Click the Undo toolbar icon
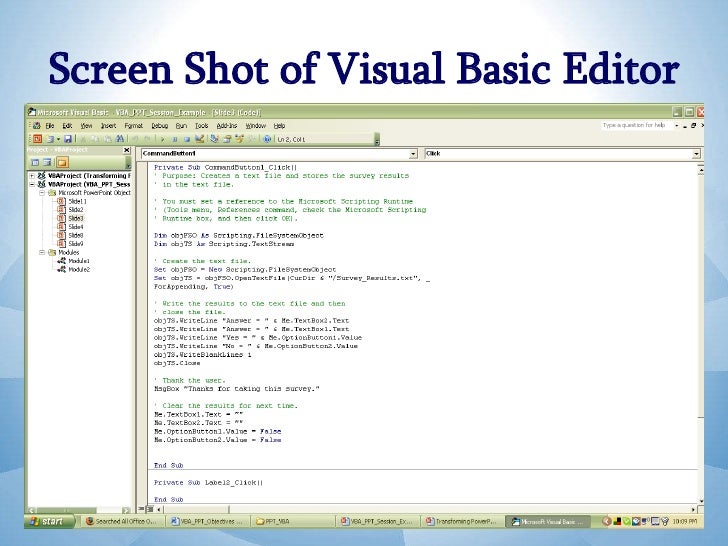Screen dimensions: 728x546 pyautogui.click(x=135, y=139)
